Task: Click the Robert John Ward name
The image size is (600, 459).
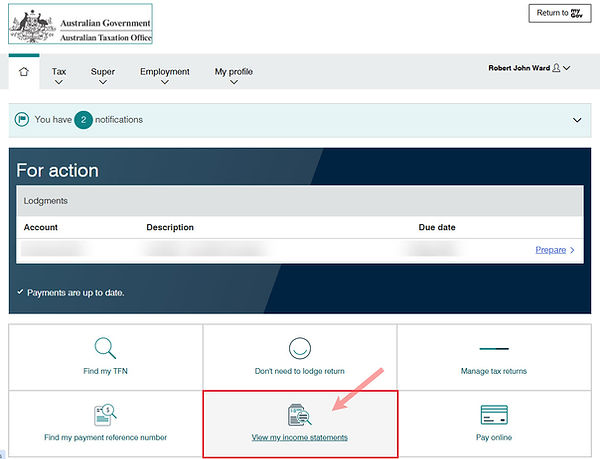Action: coord(519,68)
